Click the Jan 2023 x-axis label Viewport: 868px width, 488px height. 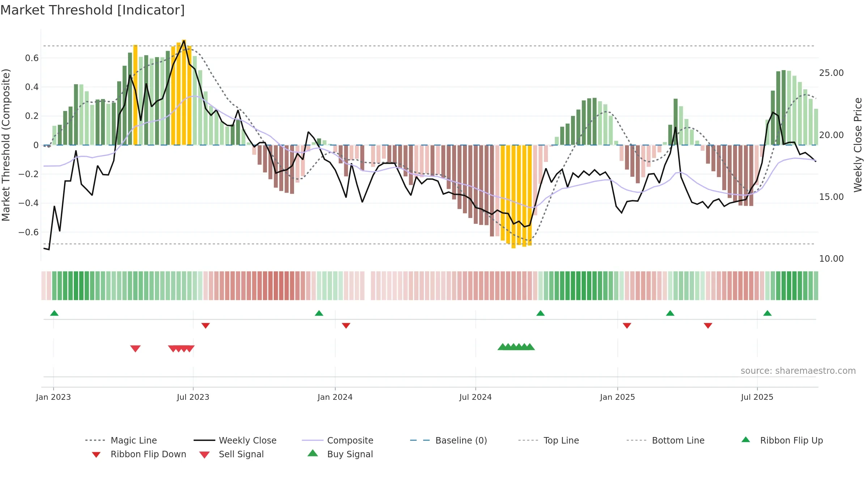[54, 397]
